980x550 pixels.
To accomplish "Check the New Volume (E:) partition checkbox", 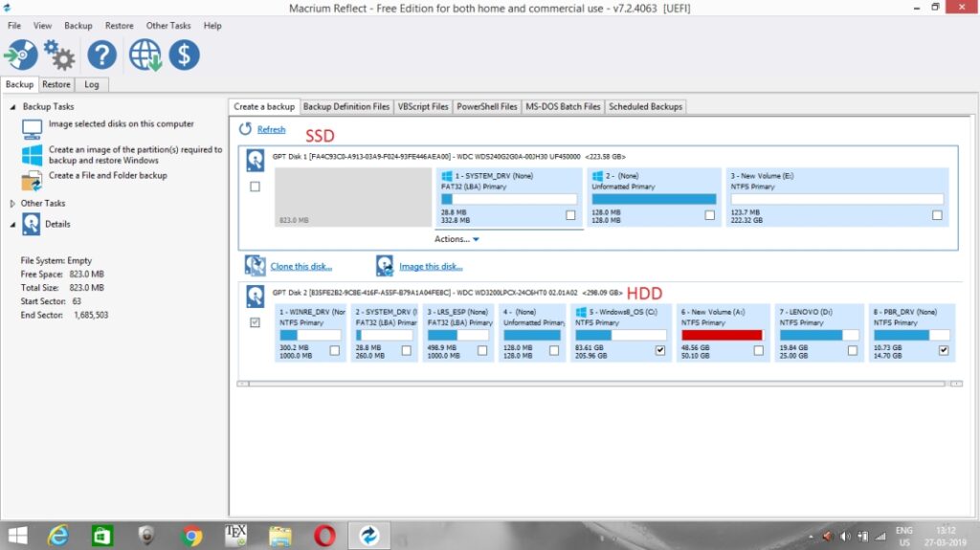I will (x=937, y=215).
